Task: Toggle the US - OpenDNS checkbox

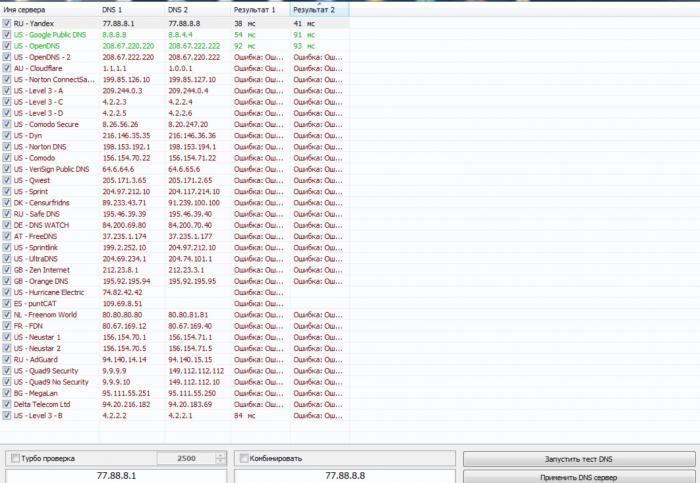Action: click(7, 46)
